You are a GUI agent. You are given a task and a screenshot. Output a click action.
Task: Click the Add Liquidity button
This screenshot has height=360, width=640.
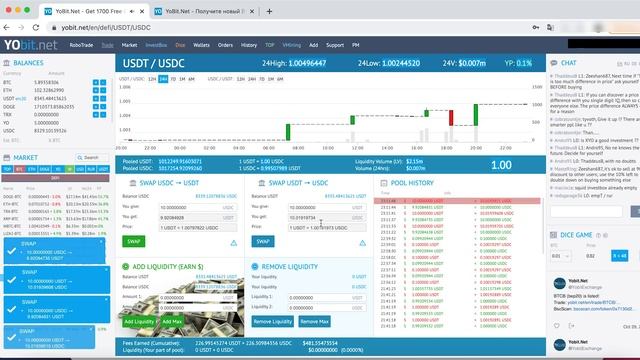[x=139, y=322]
